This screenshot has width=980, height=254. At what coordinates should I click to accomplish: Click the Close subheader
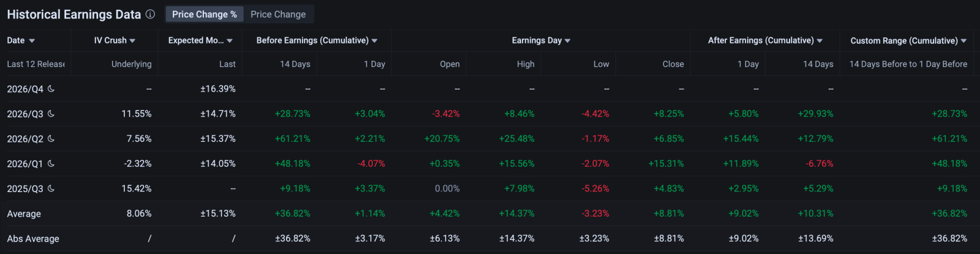pos(673,64)
